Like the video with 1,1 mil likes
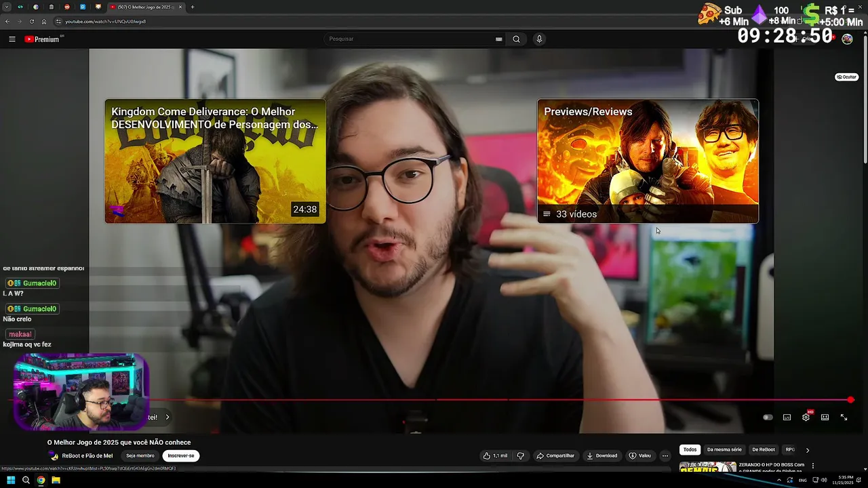This screenshot has height=488, width=868. tap(494, 456)
